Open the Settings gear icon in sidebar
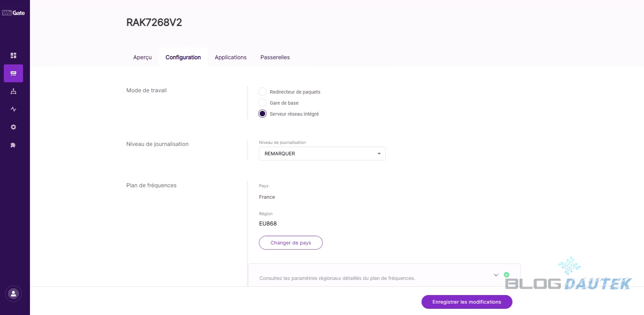Image resolution: width=644 pixels, height=315 pixels. (x=13, y=127)
